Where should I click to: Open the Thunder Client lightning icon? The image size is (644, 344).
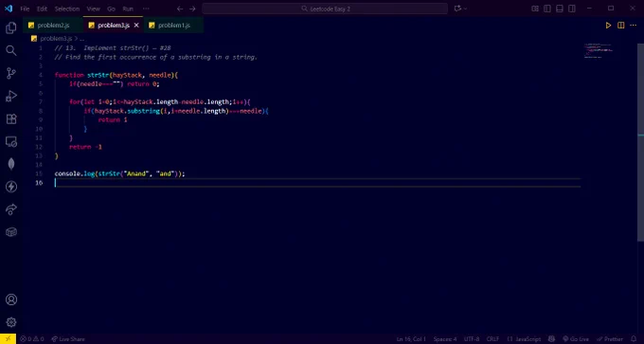(11, 187)
